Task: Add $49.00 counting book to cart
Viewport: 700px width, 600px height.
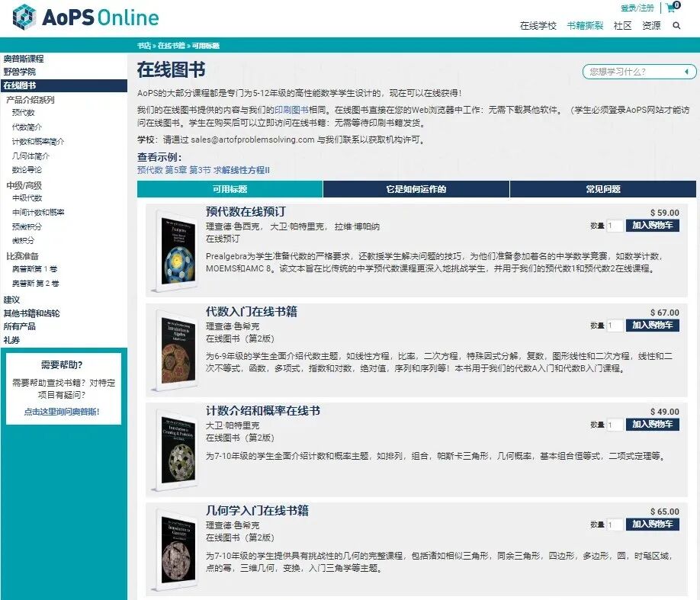Action: point(652,425)
